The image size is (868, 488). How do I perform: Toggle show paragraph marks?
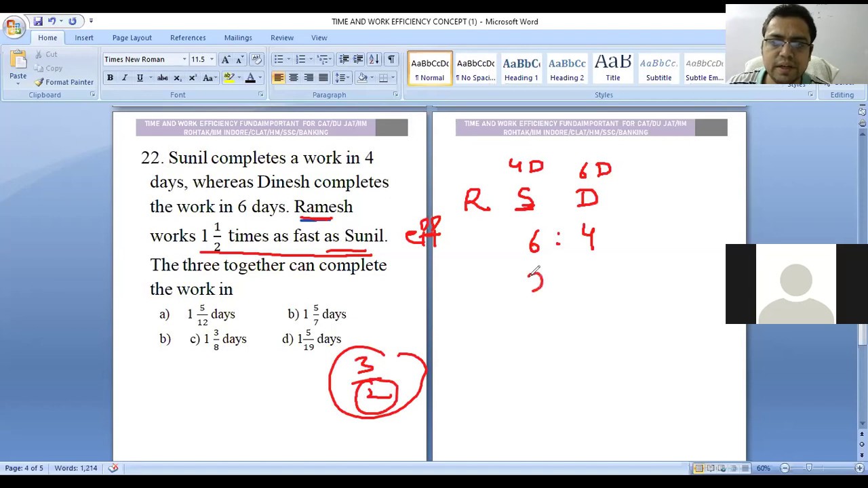(391, 60)
